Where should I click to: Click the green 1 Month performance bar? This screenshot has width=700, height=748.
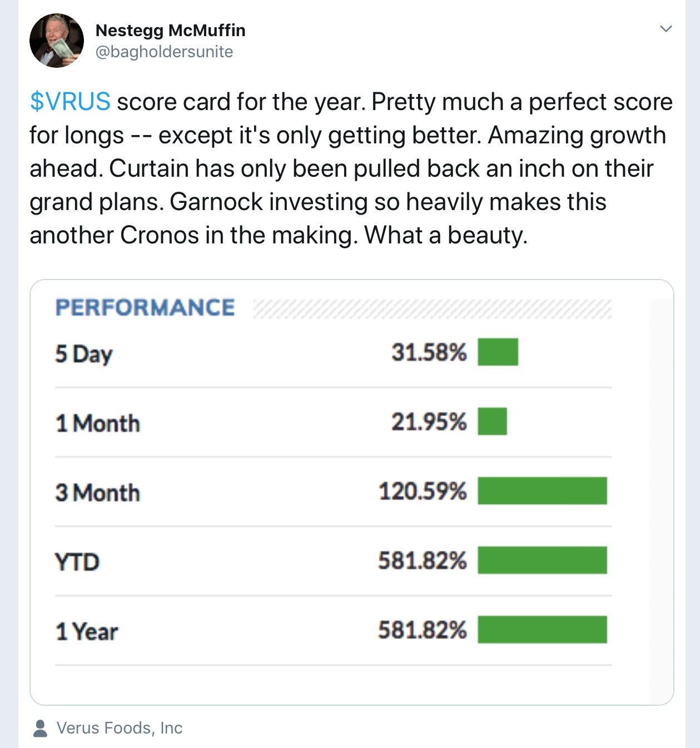(492, 421)
